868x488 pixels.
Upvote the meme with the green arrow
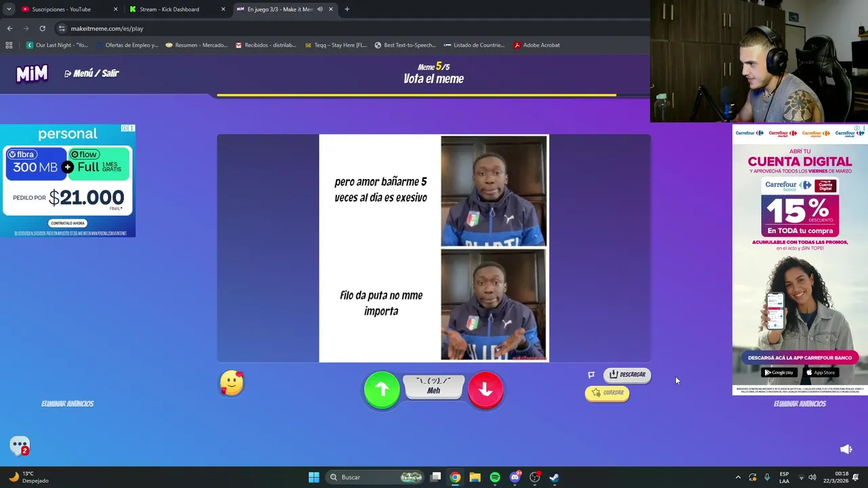pos(382,389)
